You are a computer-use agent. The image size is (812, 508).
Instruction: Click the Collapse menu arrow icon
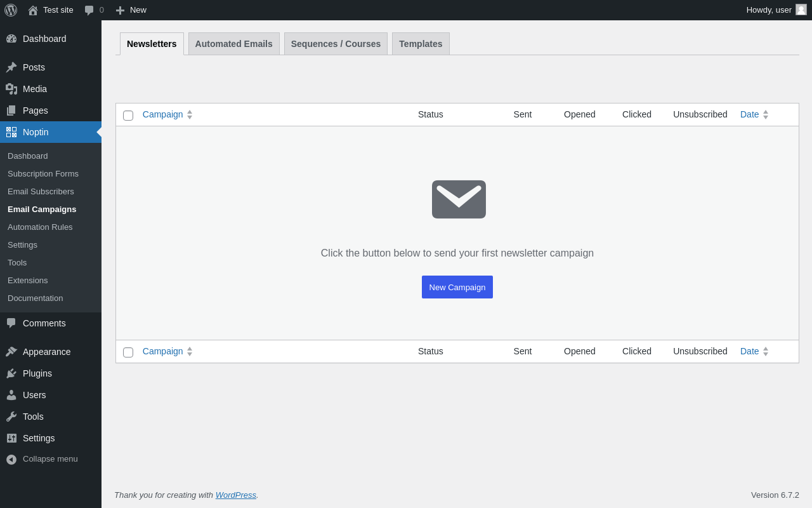click(11, 459)
